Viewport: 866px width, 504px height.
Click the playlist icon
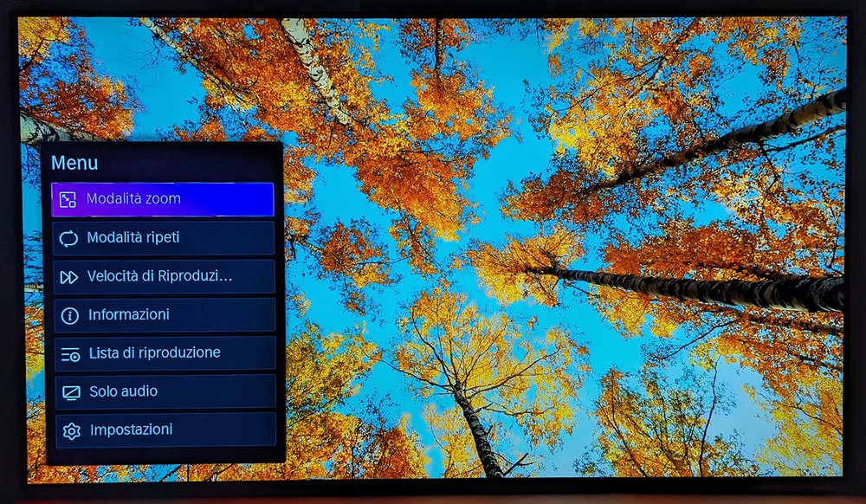[71, 354]
